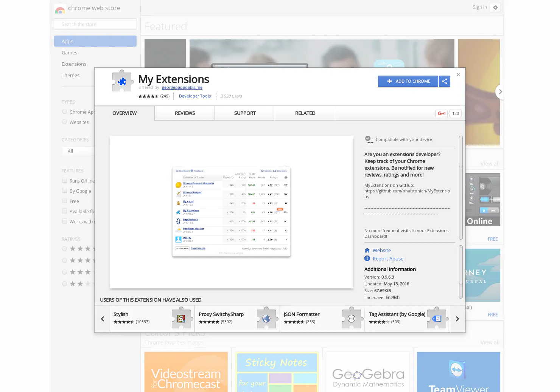560x392 pixels.
Task: Switch to the Related tab
Action: click(305, 113)
